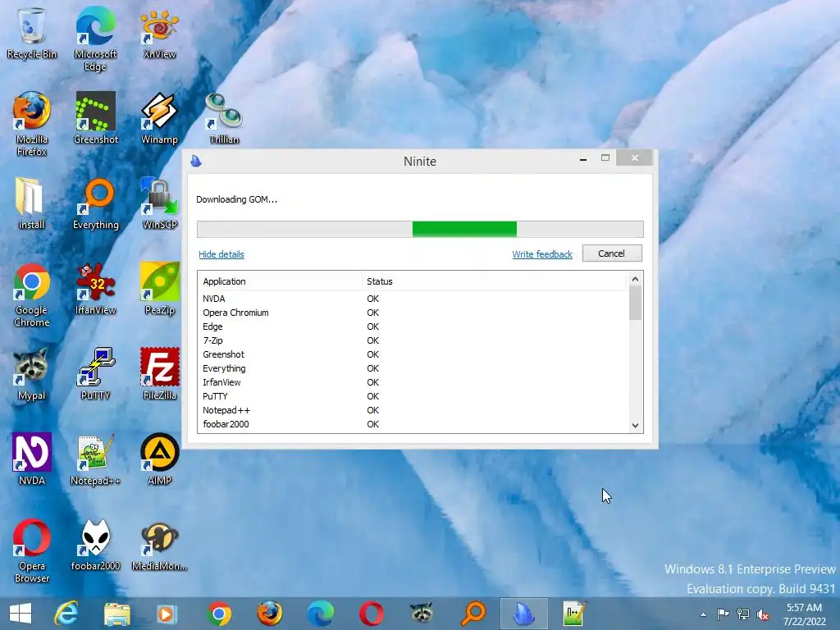The height and width of the screenshot is (630, 840).
Task: Click the list scrollbar up arrow
Action: tap(636, 279)
